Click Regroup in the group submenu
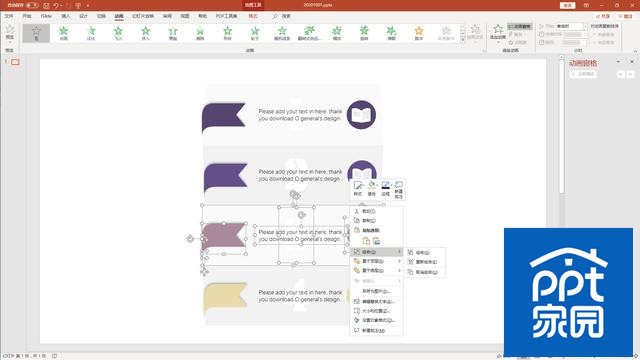 coord(425,262)
